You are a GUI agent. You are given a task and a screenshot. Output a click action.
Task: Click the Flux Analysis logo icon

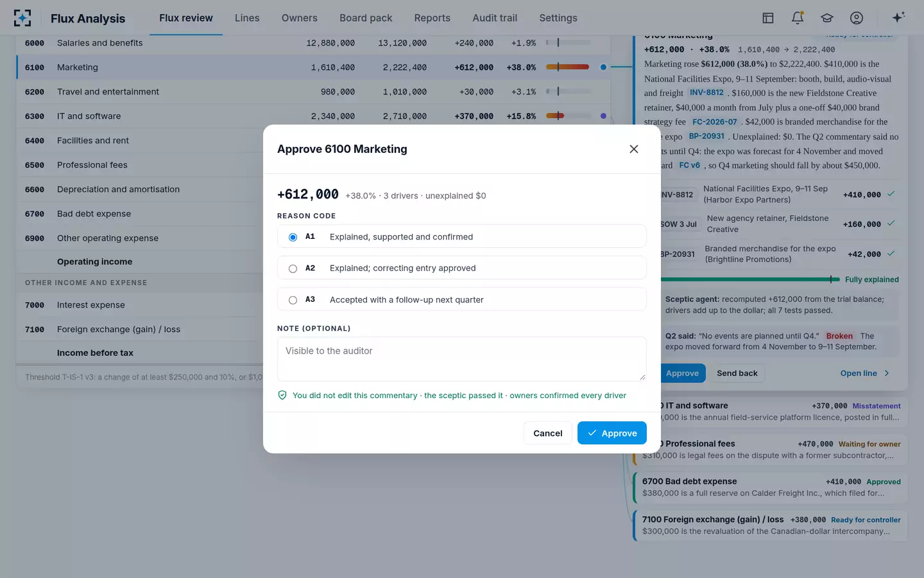[x=22, y=18]
